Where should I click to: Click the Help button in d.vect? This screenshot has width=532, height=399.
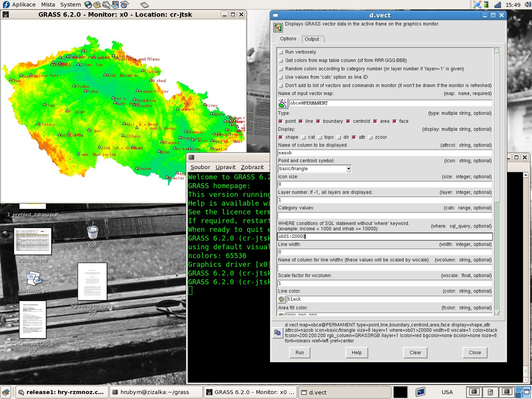[x=357, y=353]
